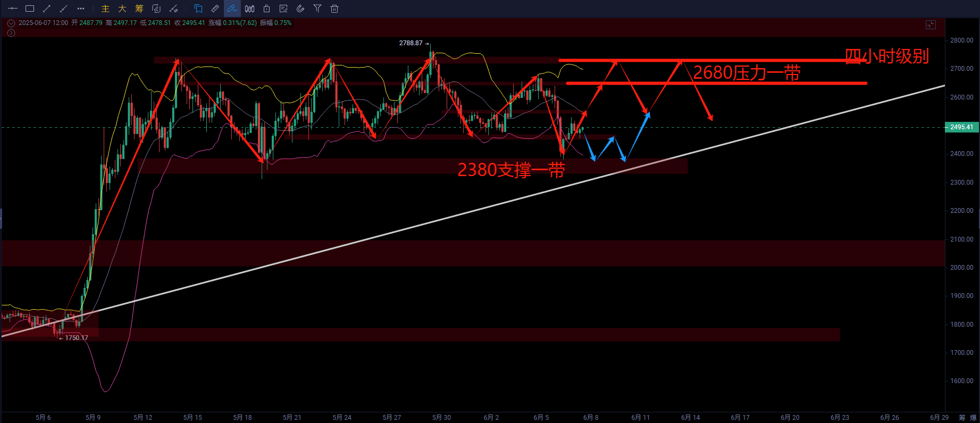This screenshot has height=423, width=980.
Task: Click the 振幅 0.75% value
Action: pos(275,23)
